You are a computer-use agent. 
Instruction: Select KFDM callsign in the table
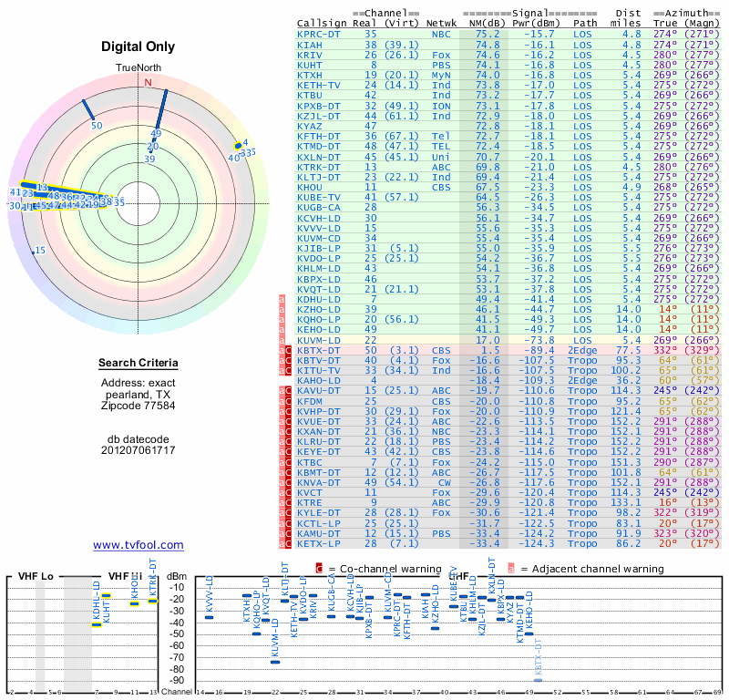[x=310, y=401]
